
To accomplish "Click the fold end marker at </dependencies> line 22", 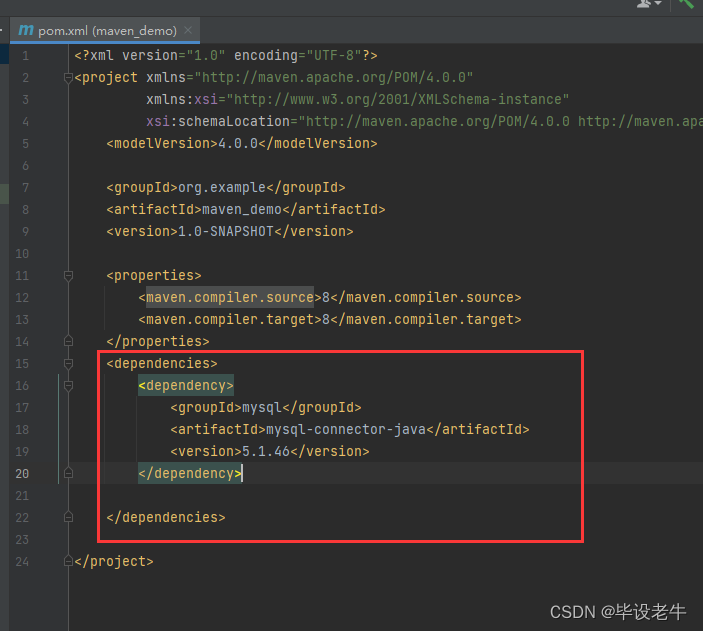I will (68, 518).
